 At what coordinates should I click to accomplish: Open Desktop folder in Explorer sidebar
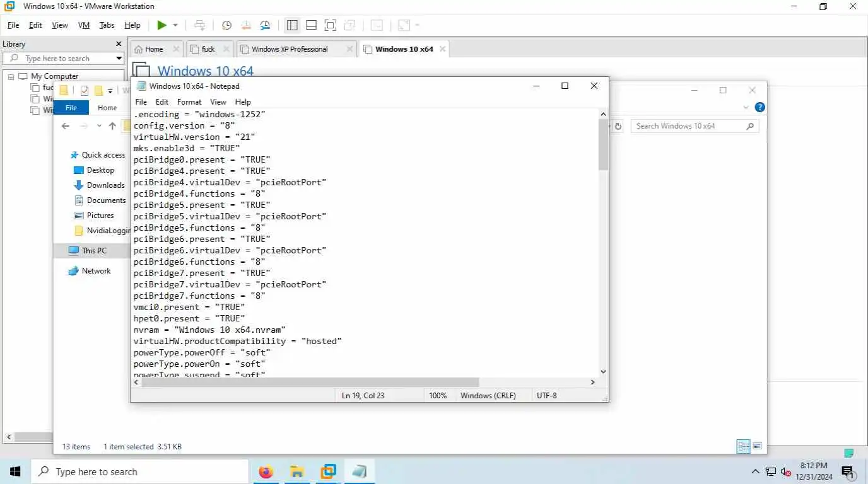click(x=100, y=170)
